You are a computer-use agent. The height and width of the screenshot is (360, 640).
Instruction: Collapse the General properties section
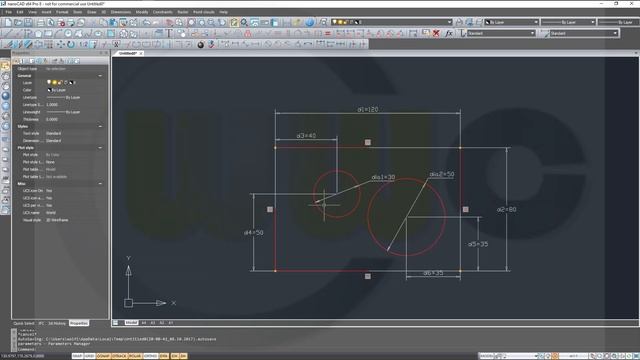pos(100,76)
